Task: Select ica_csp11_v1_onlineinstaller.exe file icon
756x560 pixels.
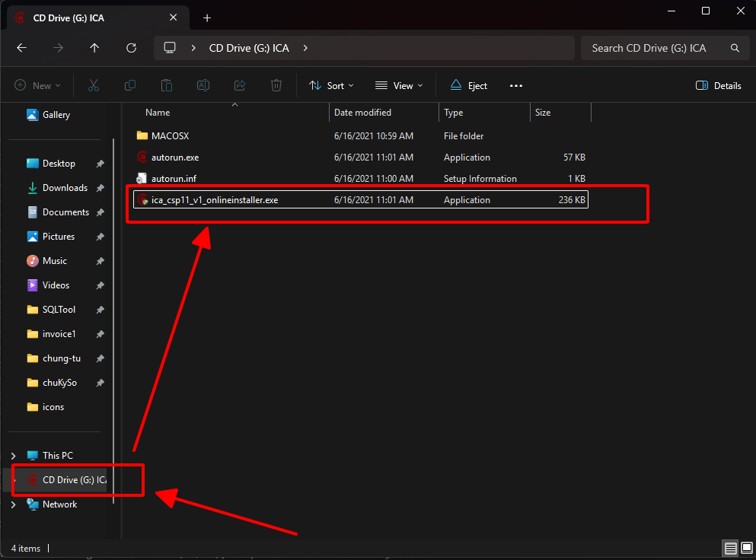Action: [142, 199]
